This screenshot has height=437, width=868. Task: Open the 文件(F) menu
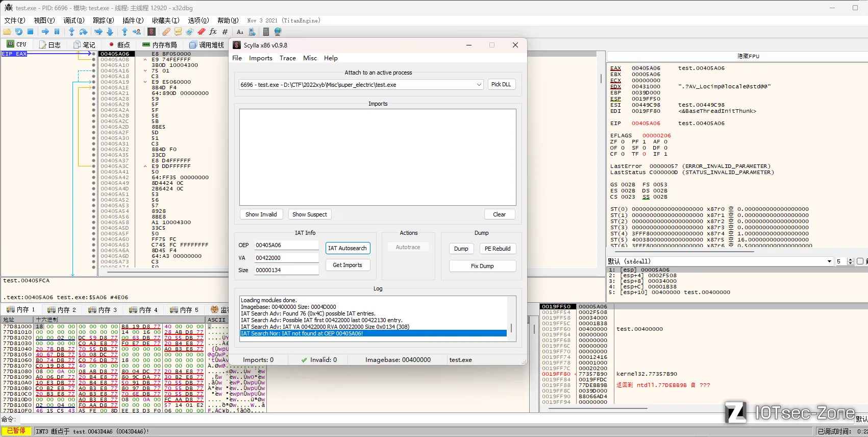coord(15,20)
